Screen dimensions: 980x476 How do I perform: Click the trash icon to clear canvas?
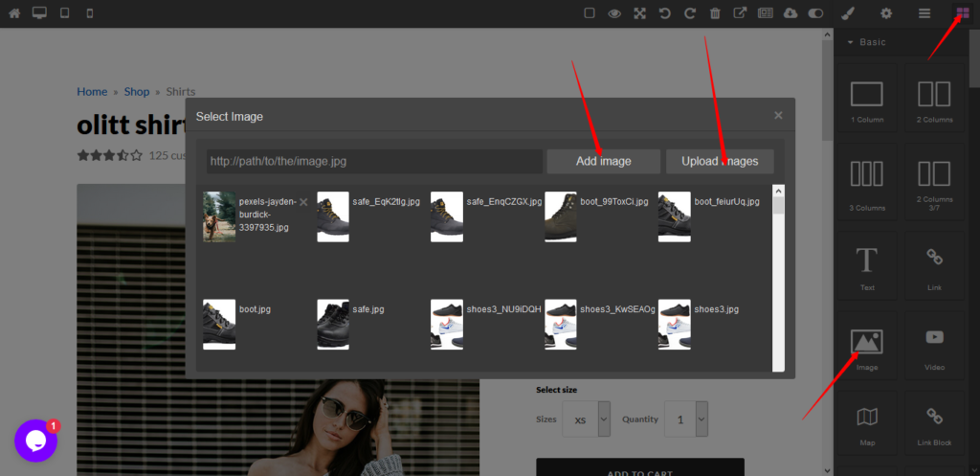[x=715, y=13]
